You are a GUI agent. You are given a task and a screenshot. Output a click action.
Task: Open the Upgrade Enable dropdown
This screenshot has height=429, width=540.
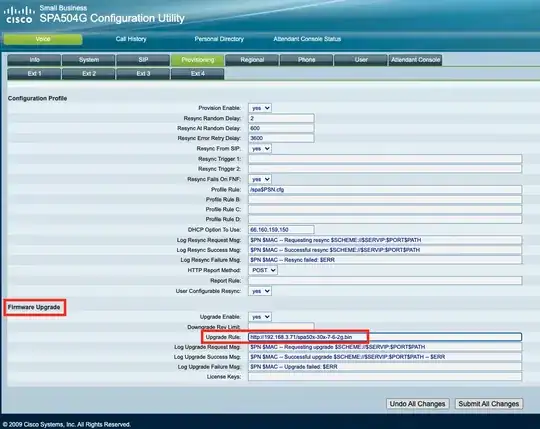[x=260, y=317]
